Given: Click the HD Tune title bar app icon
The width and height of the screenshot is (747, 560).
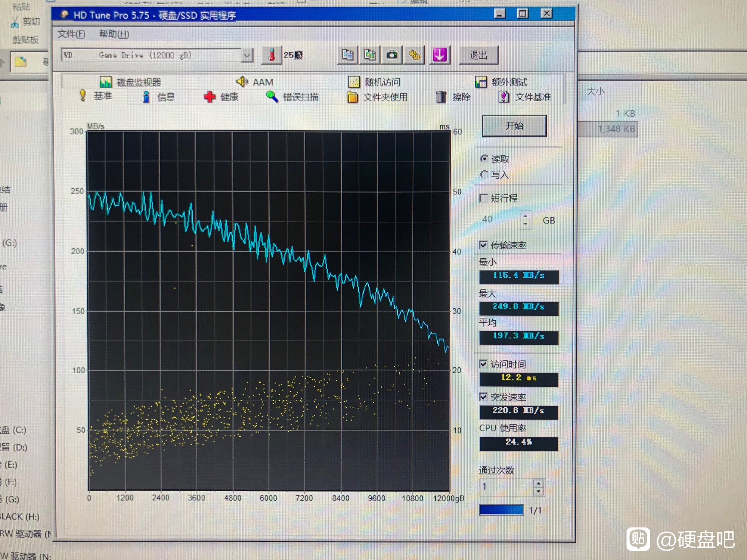Looking at the screenshot, I should point(64,15).
